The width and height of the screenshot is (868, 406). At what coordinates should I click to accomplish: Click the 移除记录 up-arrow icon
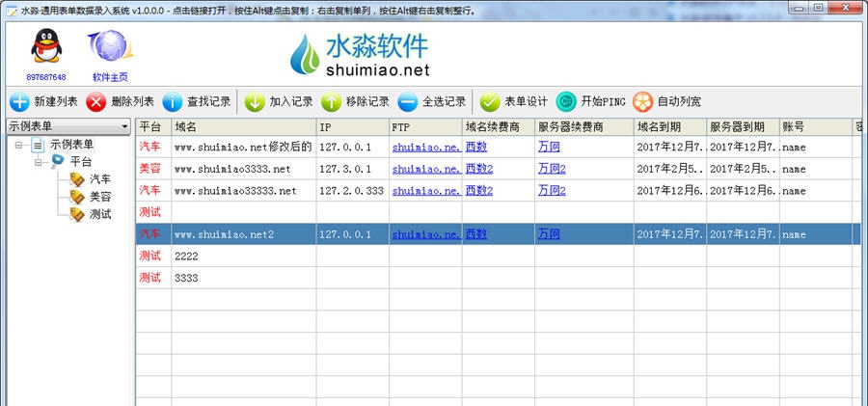[x=331, y=102]
